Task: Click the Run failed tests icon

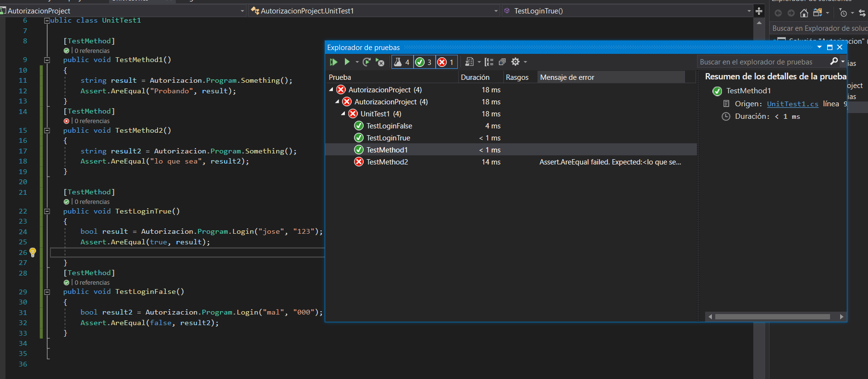Action: (x=380, y=62)
